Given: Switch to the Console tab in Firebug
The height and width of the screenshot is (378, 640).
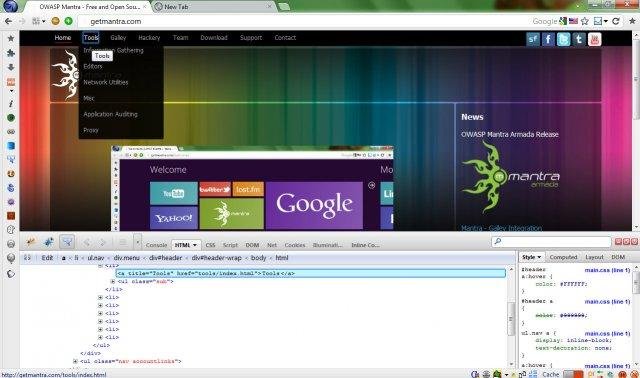Looking at the screenshot, I should (x=156, y=245).
